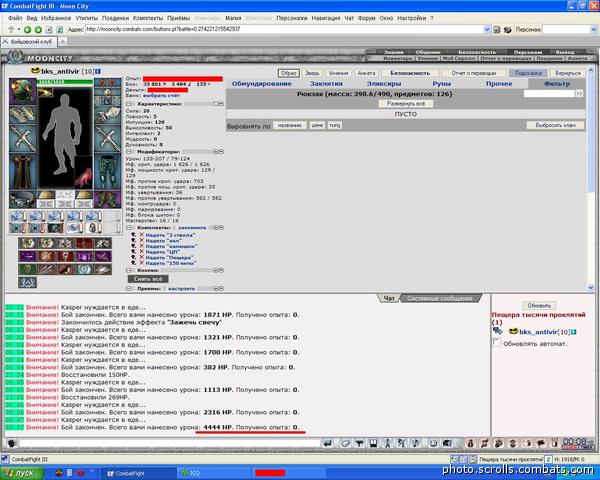
Task: Open the Утилиты menu
Action: [86, 18]
